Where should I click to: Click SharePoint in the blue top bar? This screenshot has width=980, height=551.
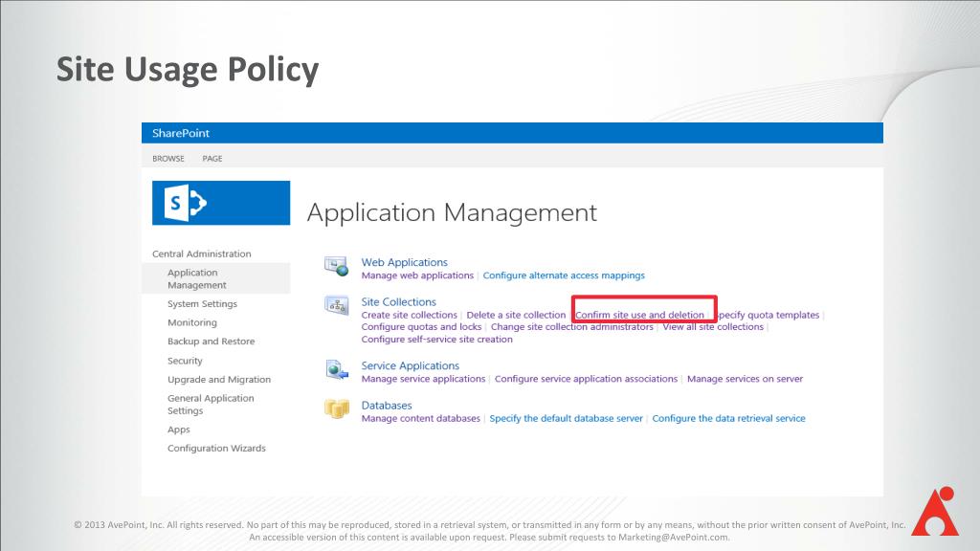pyautogui.click(x=181, y=133)
